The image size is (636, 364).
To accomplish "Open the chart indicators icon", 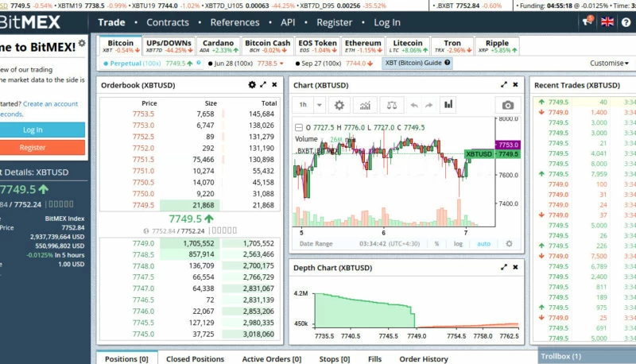I will pyautogui.click(x=365, y=105).
